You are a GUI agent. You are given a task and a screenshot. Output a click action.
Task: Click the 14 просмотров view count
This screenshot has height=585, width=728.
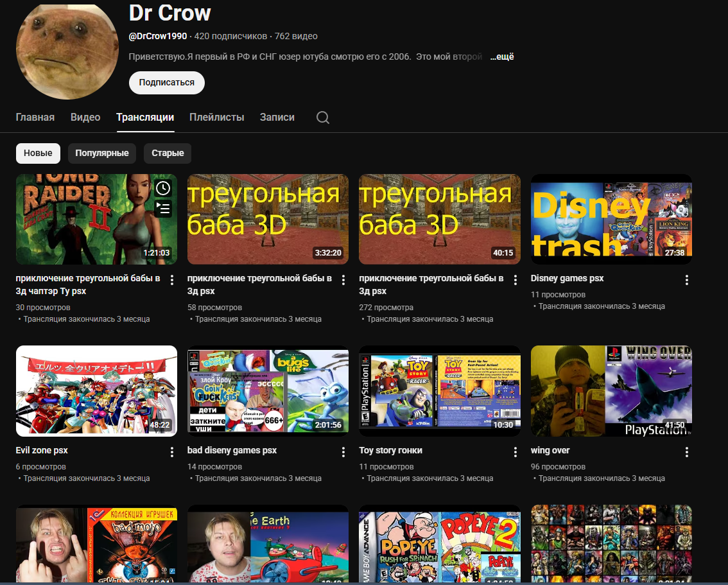point(214,467)
